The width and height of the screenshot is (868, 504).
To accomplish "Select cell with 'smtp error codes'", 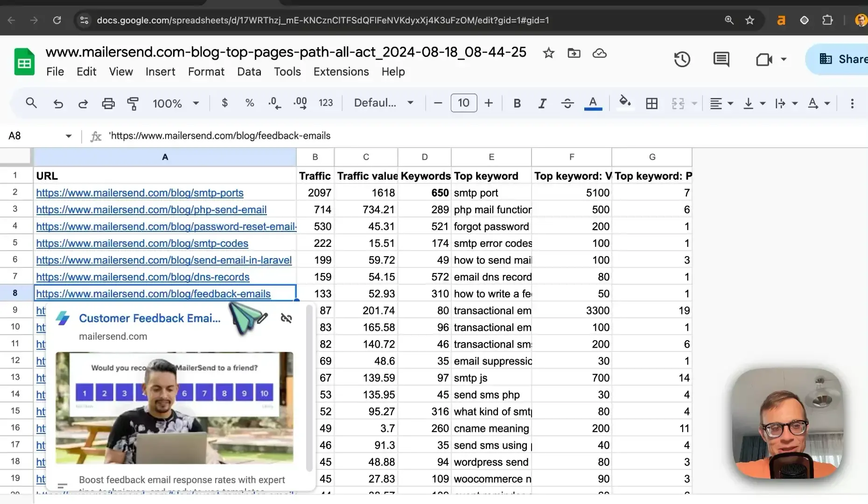I will pyautogui.click(x=491, y=243).
